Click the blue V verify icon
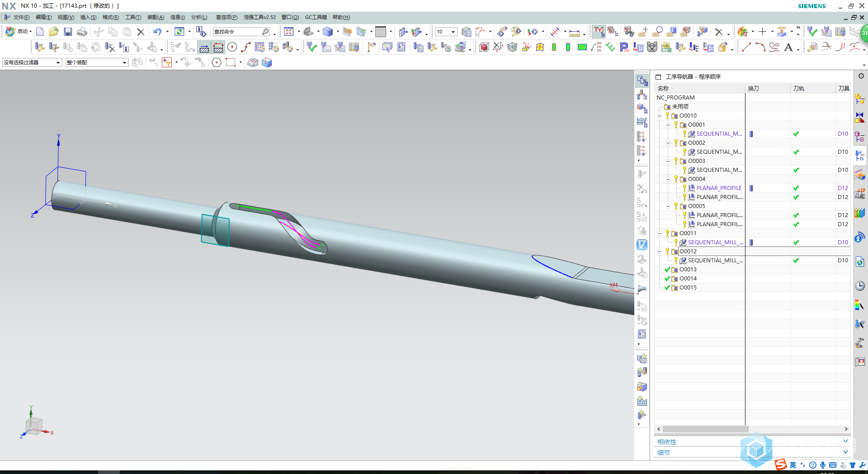 (642, 245)
